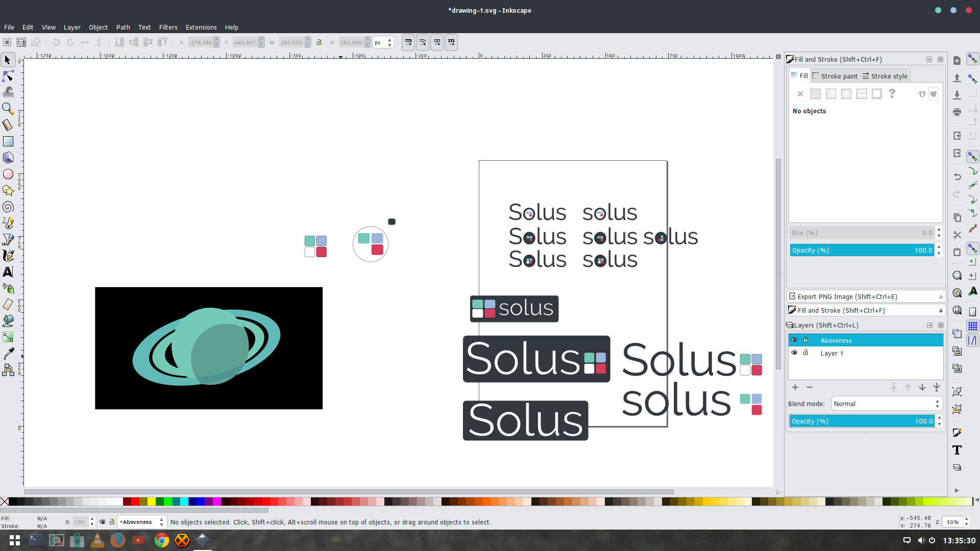Select the Measure tool
Viewport: 980px width, 551px height.
pos(8,125)
